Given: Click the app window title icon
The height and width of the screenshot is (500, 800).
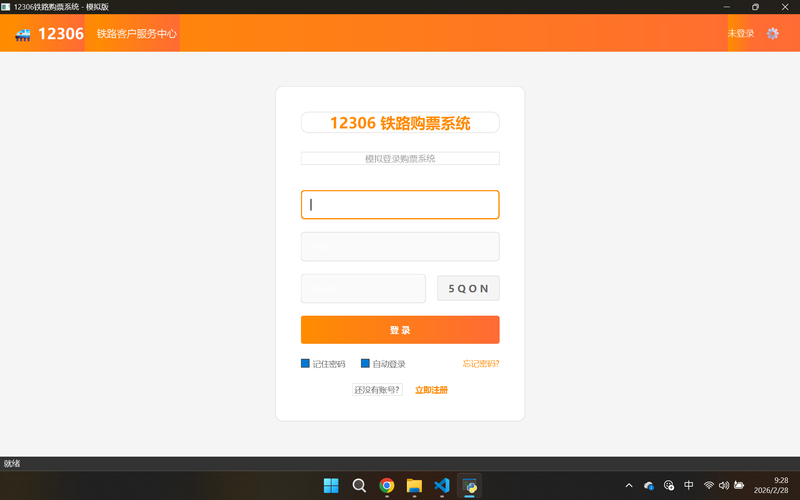Looking at the screenshot, I should pos(6,7).
